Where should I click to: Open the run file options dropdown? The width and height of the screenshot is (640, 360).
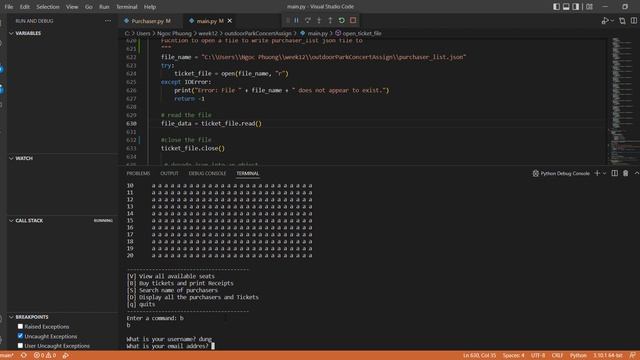click(x=612, y=21)
